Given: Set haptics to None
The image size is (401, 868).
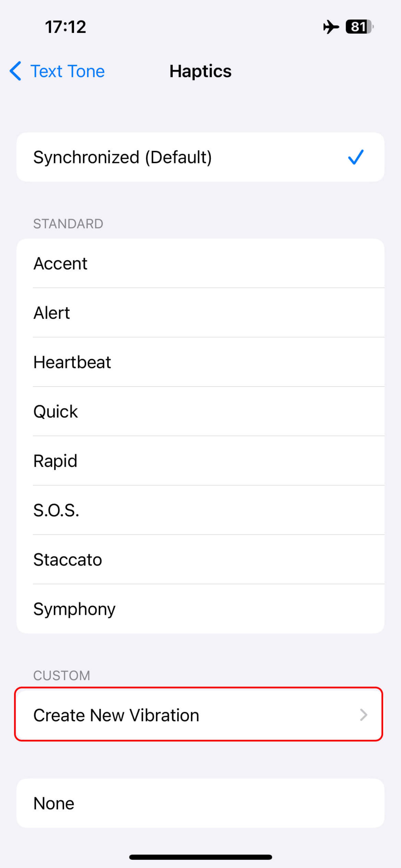Looking at the screenshot, I should pos(200,803).
